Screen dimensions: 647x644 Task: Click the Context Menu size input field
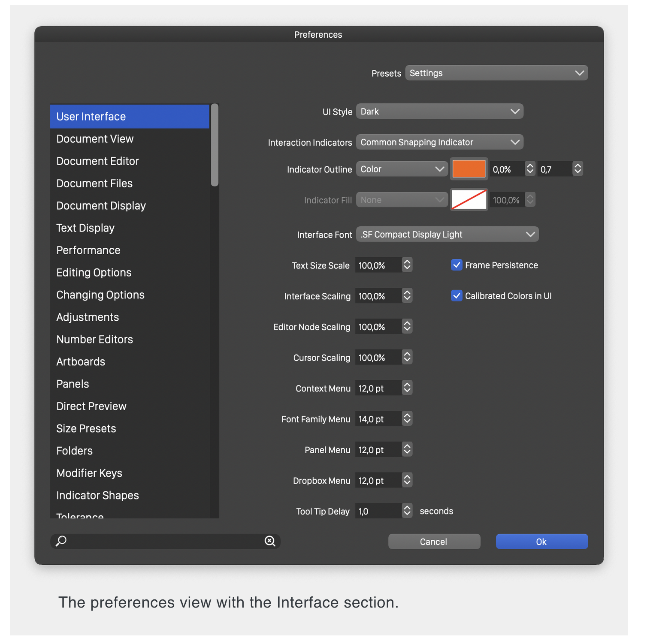click(378, 388)
